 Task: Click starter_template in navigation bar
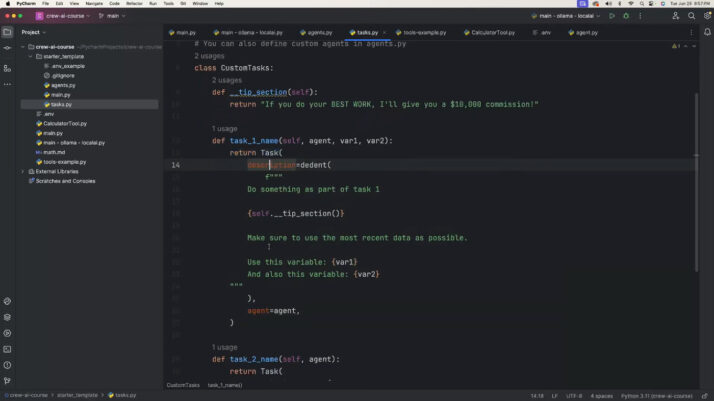(77, 396)
